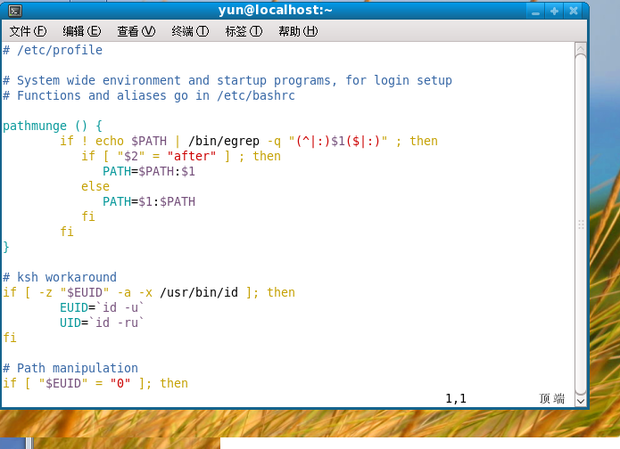
Task: Open the 帮助(H) help menu
Action: tap(298, 31)
